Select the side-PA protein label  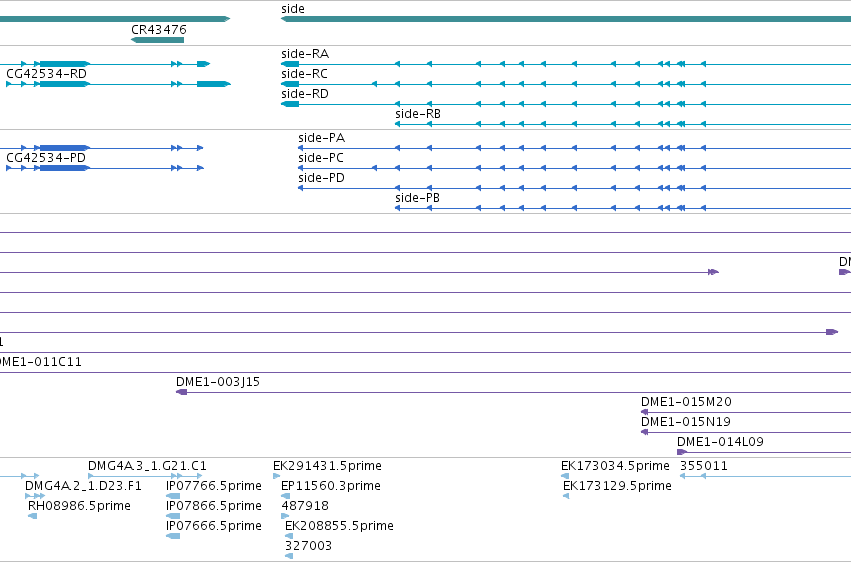tap(321, 138)
